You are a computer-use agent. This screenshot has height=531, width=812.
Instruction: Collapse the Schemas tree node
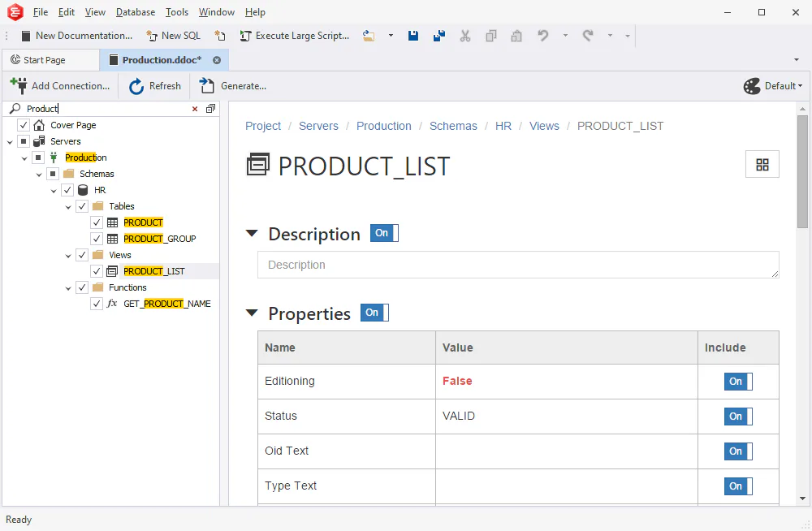coord(39,175)
